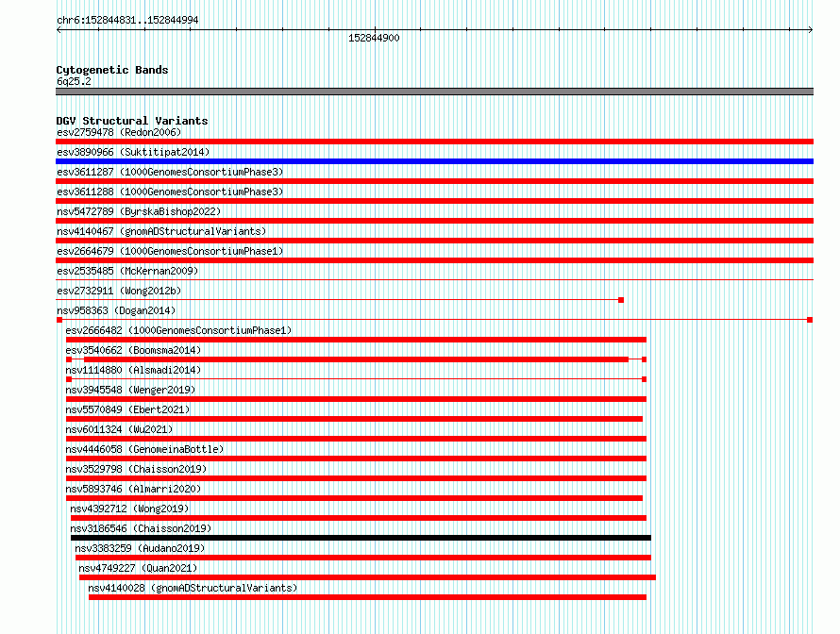Click the red end block of esv2732911 Wong2012b
Viewport: 840px width, 634px height.
click(x=621, y=300)
